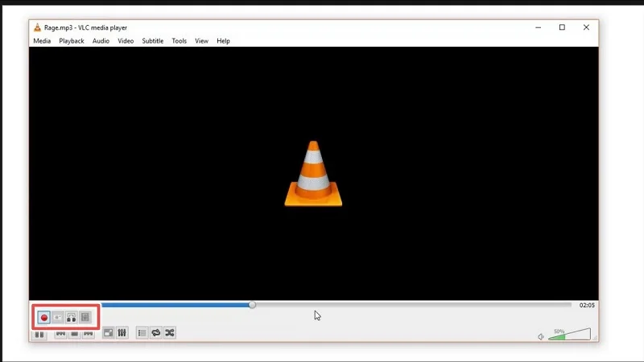Open extended settings equalizer icon
This screenshot has width=644, height=362.
point(122,333)
